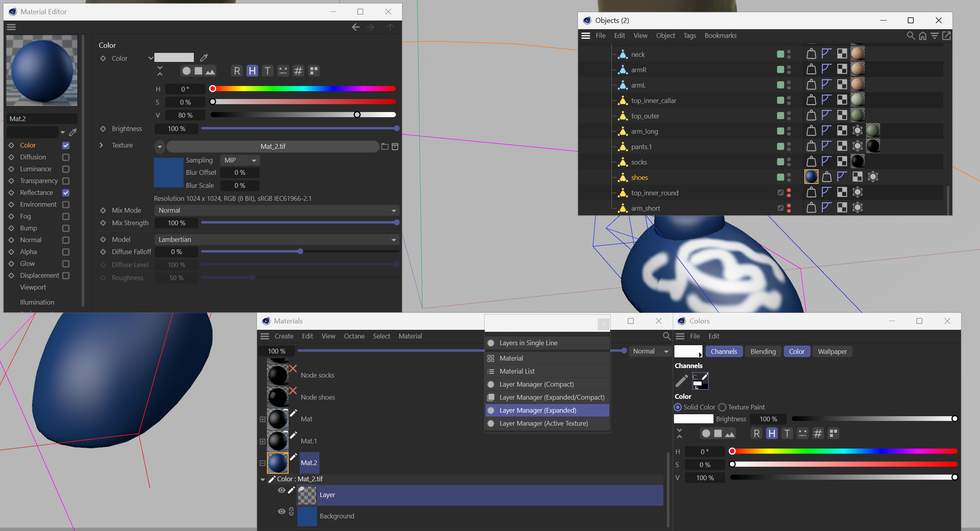This screenshot has height=531, width=980.
Task: Switch to Blending tab in Colors
Action: click(763, 352)
